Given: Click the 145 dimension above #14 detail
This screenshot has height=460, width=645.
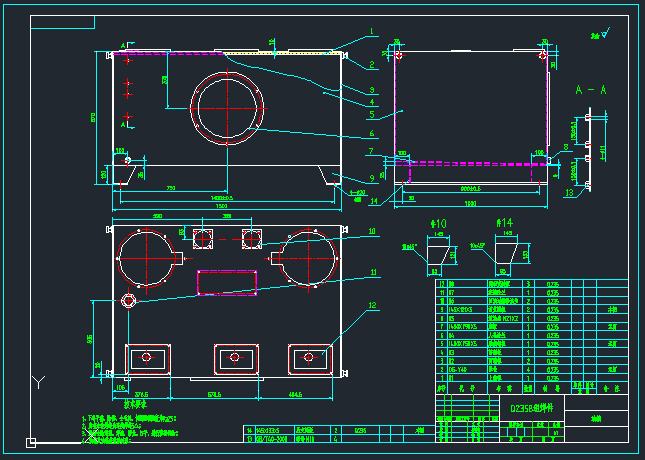Looking at the screenshot, I should [x=507, y=233].
